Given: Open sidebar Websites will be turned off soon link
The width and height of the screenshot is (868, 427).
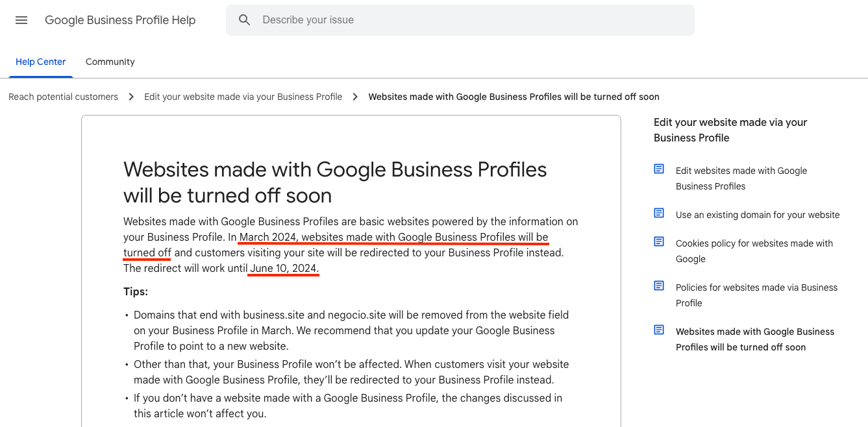Looking at the screenshot, I should (755, 339).
